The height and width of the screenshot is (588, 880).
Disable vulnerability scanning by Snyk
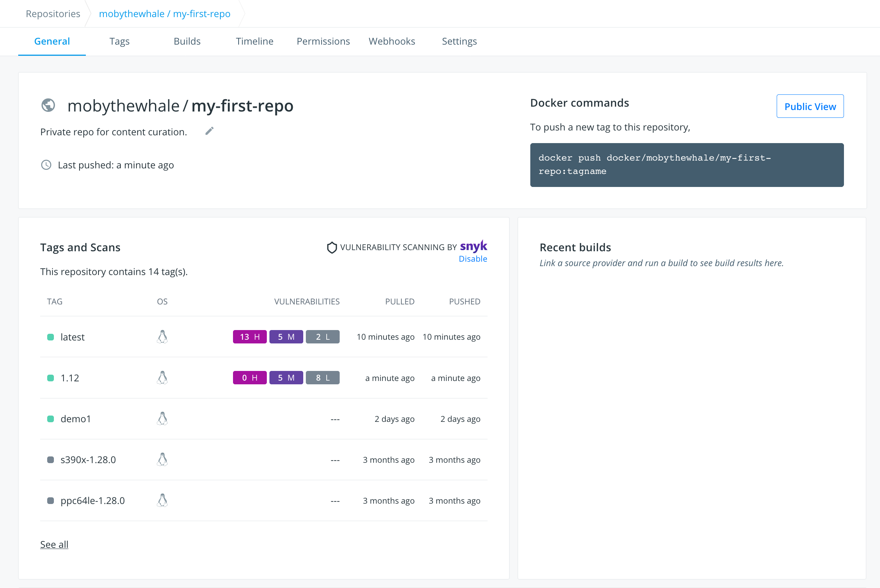(473, 258)
